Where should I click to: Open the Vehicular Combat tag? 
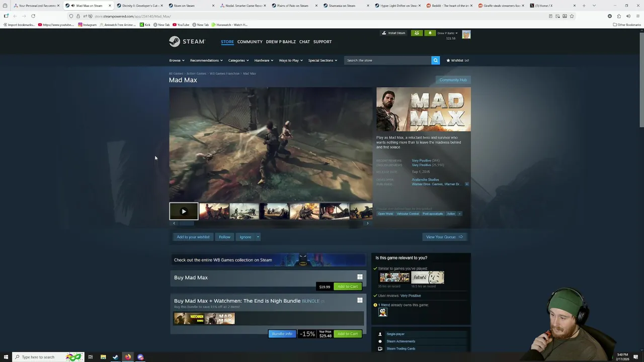408,214
